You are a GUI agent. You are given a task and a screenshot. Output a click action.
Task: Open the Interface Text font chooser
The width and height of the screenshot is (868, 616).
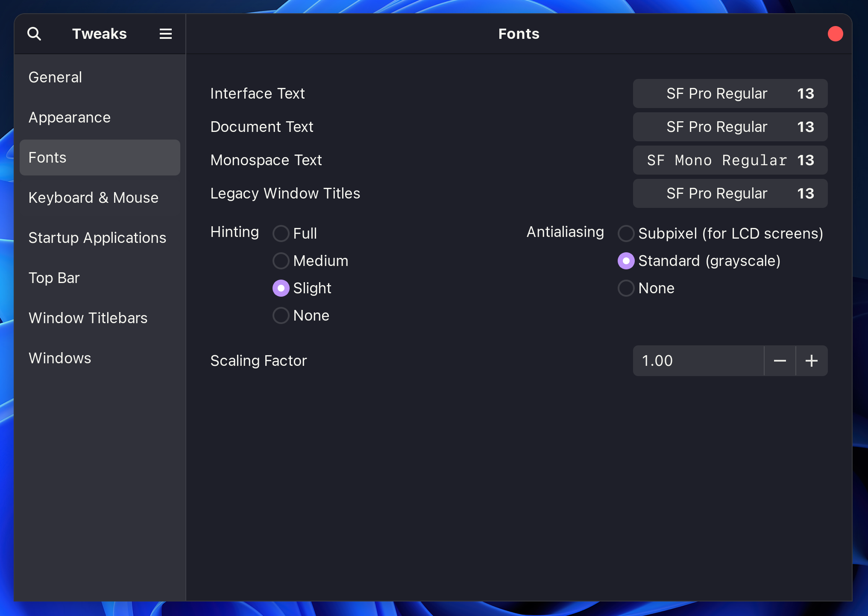coord(730,93)
